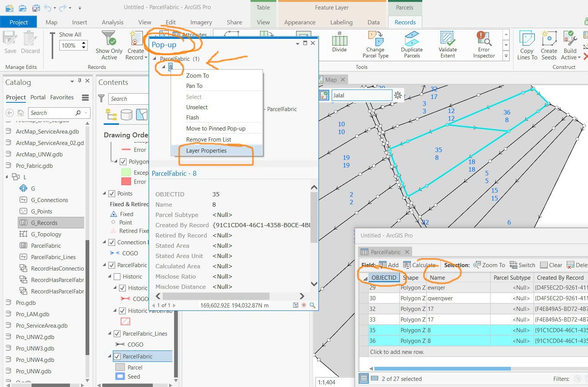Click Add field button in table
The height and width of the screenshot is (387, 588).
pos(389,265)
